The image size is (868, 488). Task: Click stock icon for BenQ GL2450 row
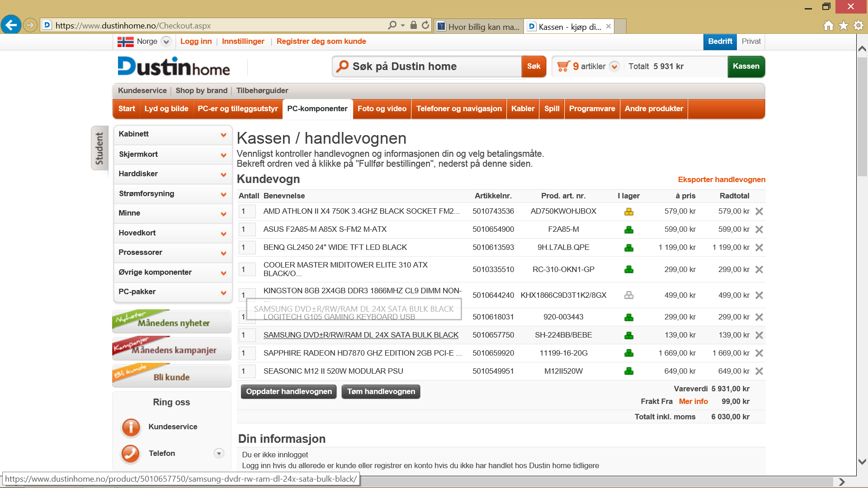(629, 247)
